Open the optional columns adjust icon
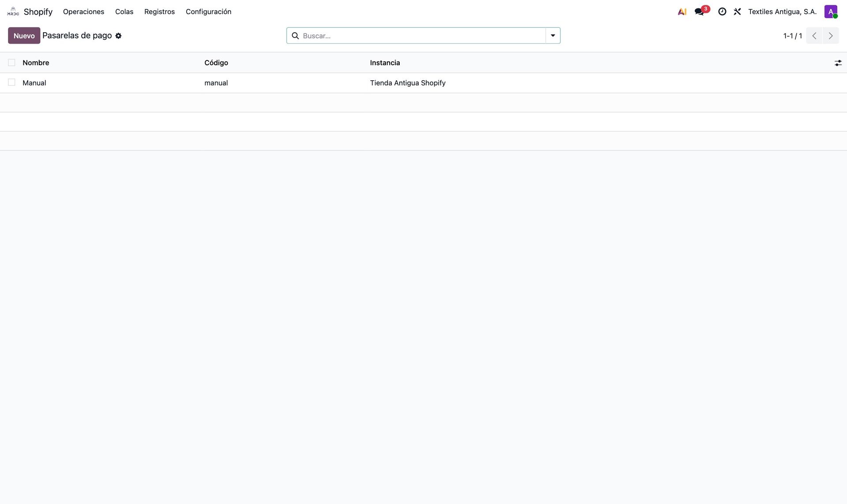 pos(838,63)
